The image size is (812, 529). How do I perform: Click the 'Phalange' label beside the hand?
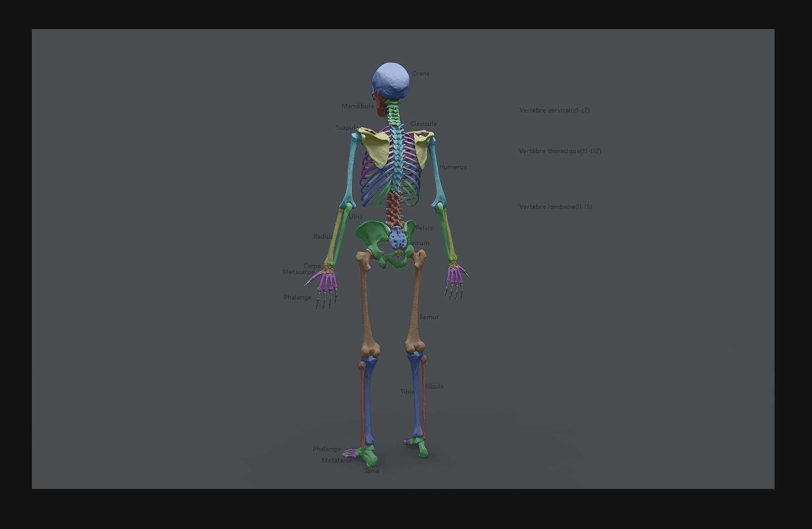click(x=298, y=297)
